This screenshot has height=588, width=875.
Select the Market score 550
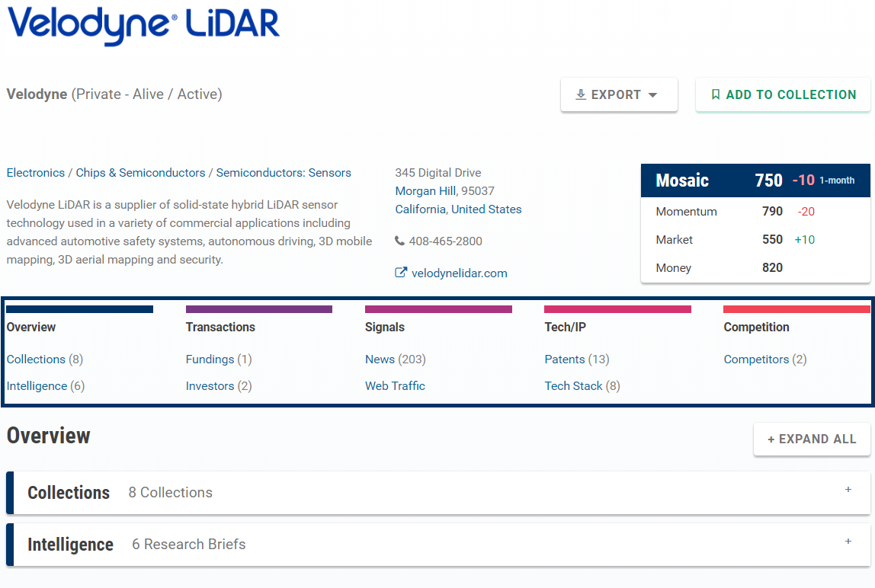click(x=772, y=240)
